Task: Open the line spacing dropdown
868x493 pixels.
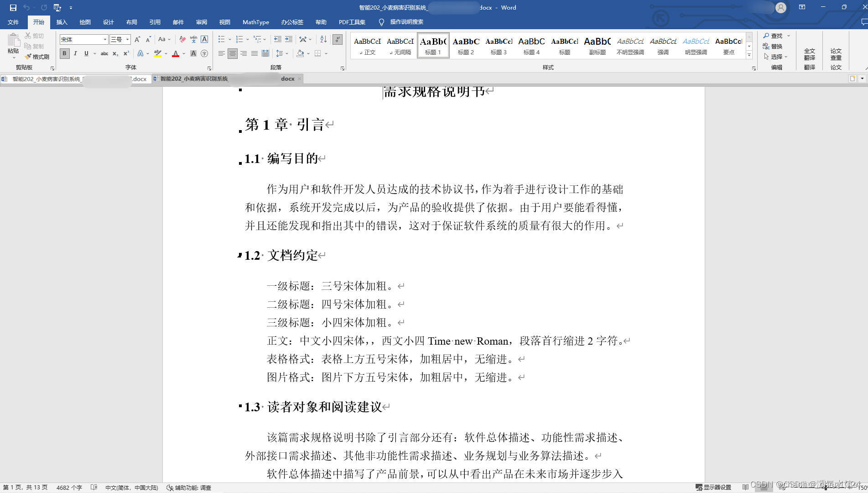Action: tap(282, 53)
